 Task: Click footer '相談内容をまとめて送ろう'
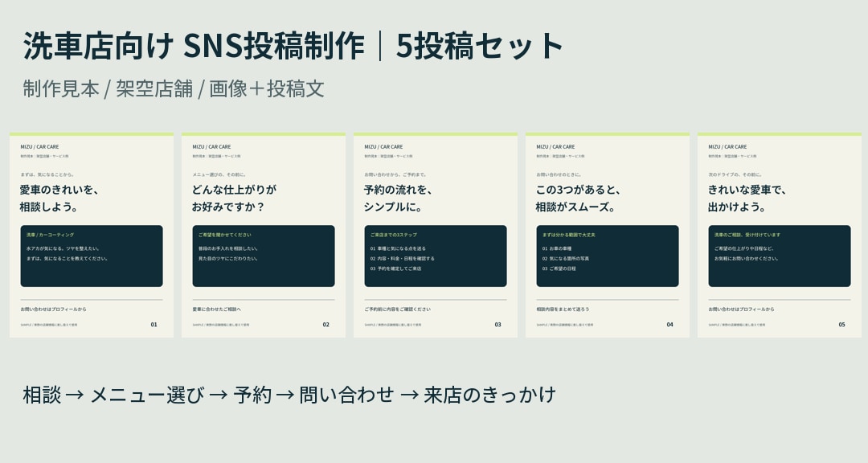point(563,309)
